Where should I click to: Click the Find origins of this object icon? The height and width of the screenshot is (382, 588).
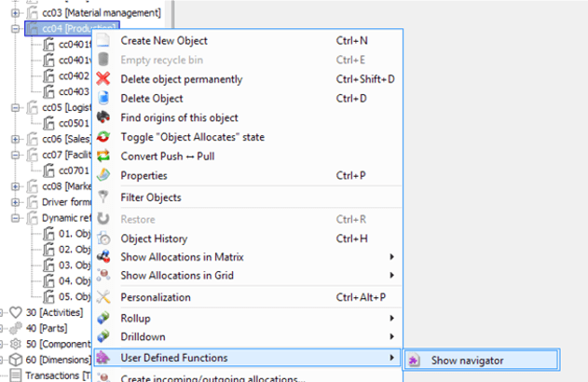point(103,117)
